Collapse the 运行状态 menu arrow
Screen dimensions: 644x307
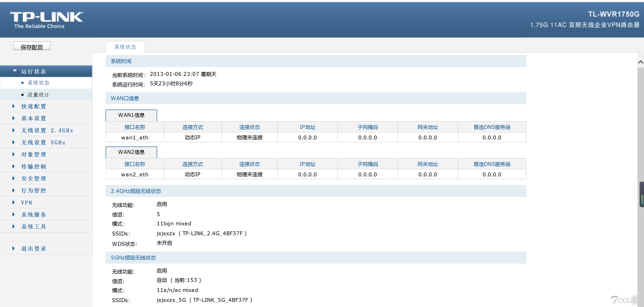15,71
